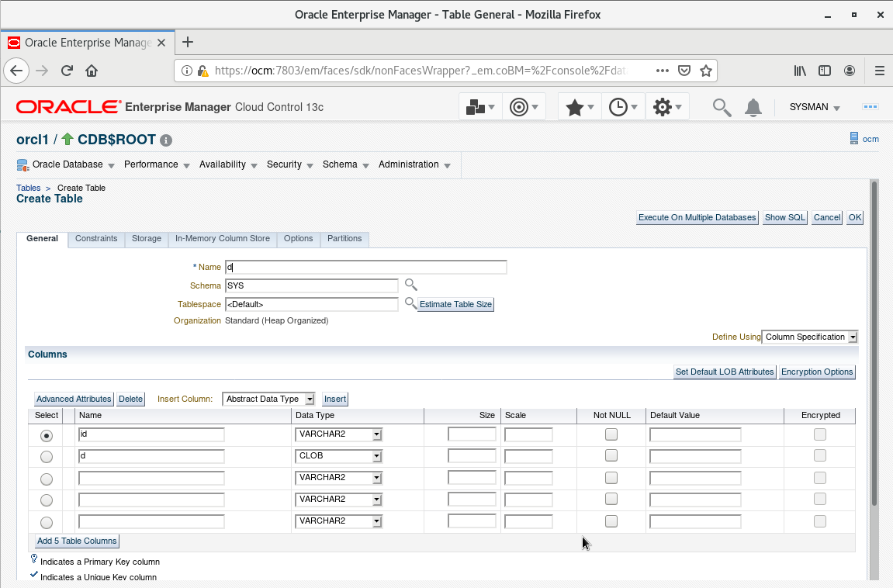
Task: Open Firefox hamburger menu
Action: pyautogui.click(x=879, y=71)
